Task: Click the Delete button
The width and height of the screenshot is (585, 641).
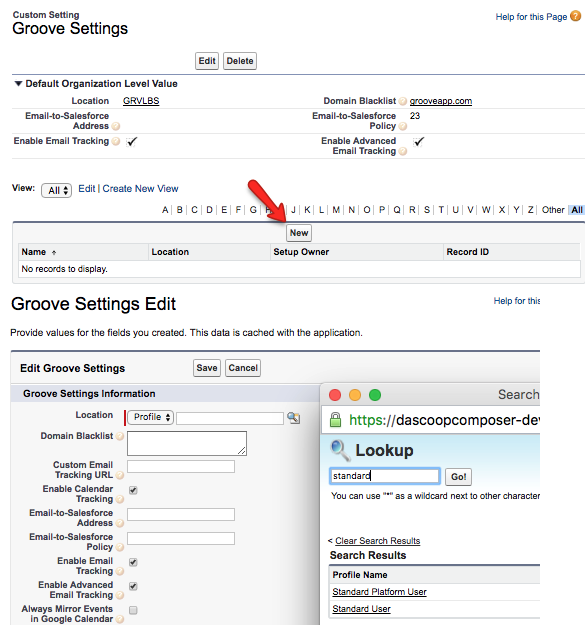Action: [240, 61]
